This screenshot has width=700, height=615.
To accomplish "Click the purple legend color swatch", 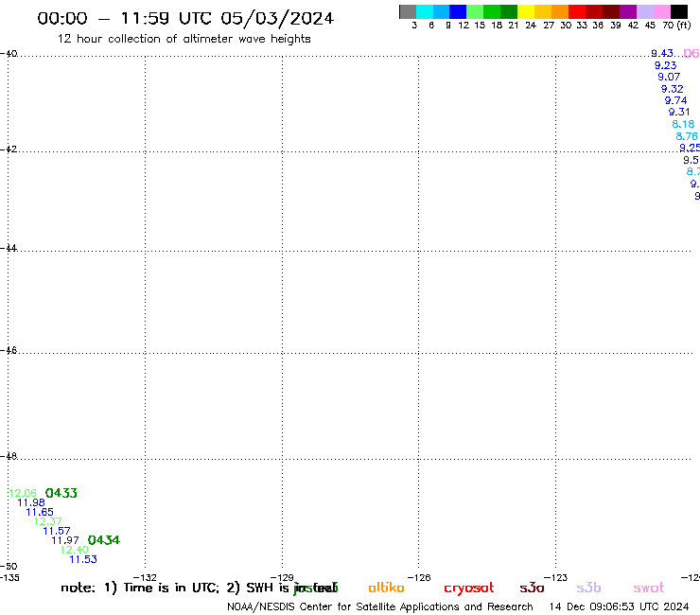I will point(628,11).
